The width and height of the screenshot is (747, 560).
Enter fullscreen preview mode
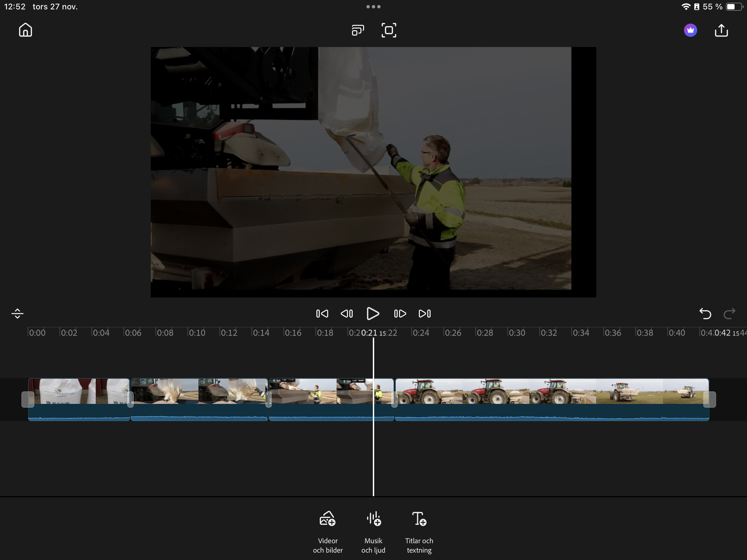click(389, 30)
